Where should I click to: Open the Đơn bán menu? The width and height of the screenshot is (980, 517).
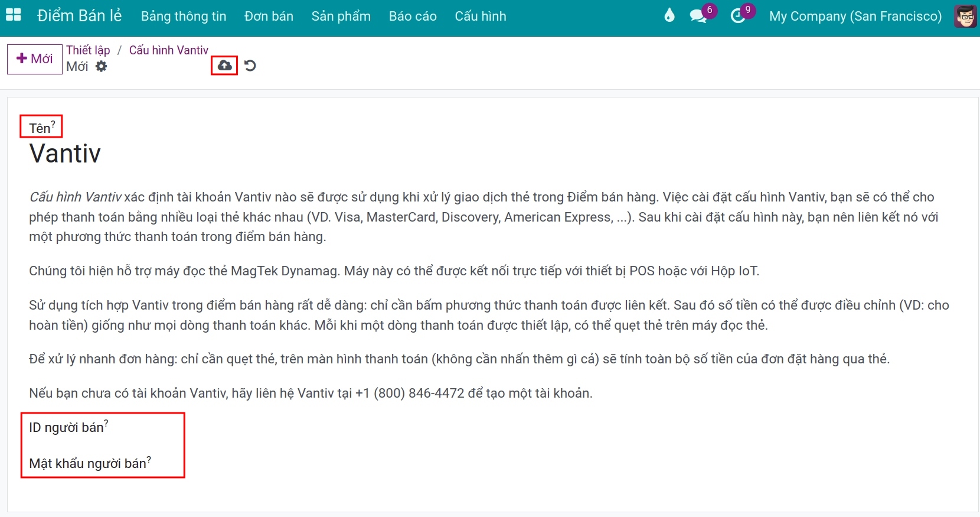tap(269, 16)
